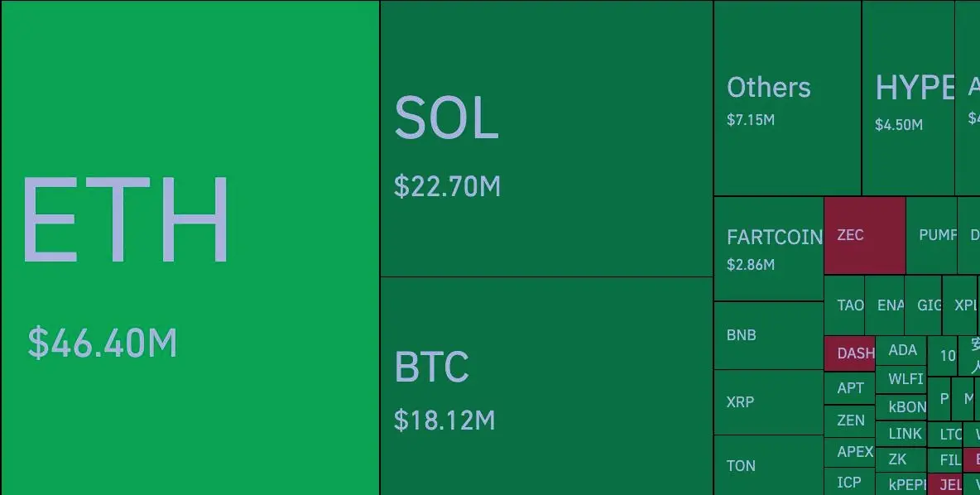
Task: Click the Others category tile
Action: pyautogui.click(x=787, y=99)
